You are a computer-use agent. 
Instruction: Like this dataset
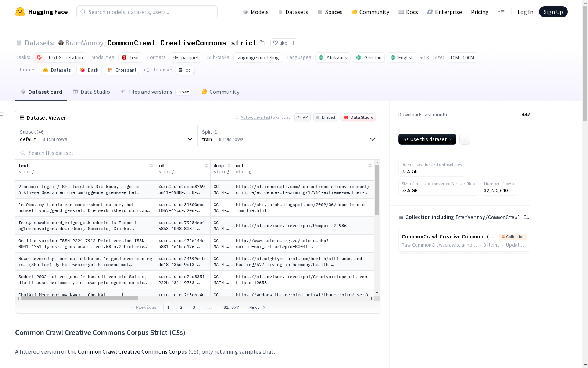pos(280,43)
